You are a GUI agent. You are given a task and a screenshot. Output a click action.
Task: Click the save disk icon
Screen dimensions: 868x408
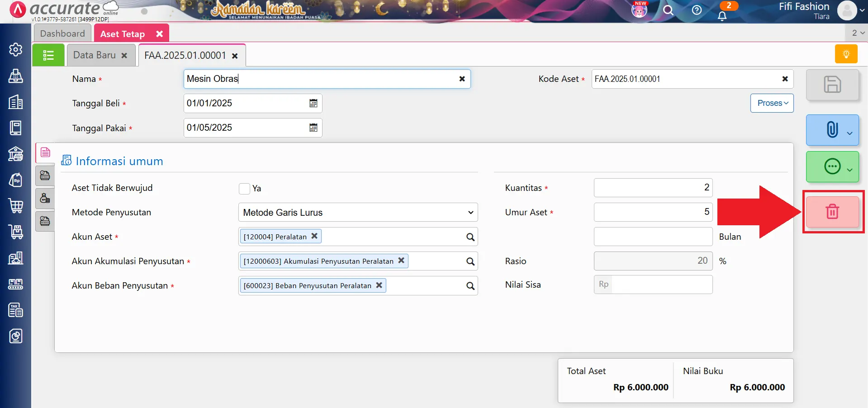click(x=832, y=85)
